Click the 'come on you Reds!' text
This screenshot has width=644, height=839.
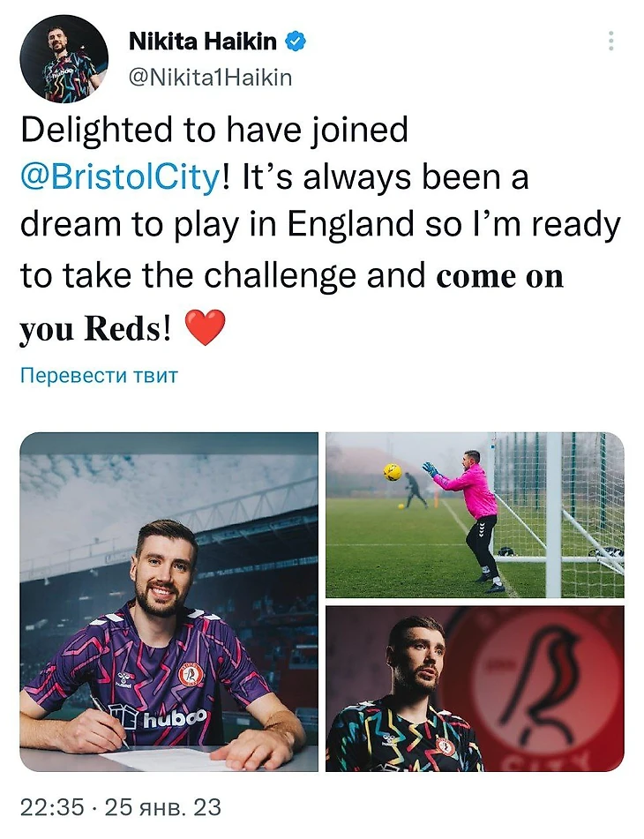coord(291,303)
